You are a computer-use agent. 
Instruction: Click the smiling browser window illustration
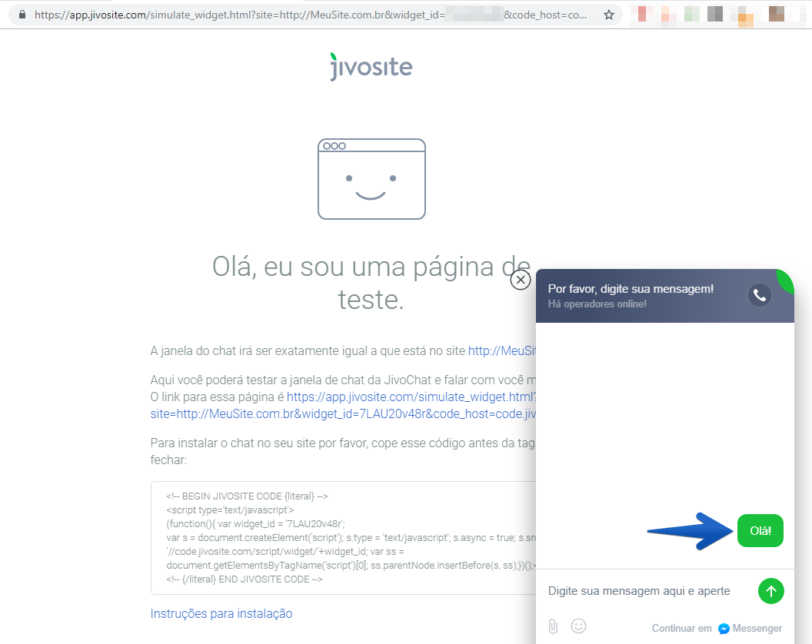click(x=372, y=179)
